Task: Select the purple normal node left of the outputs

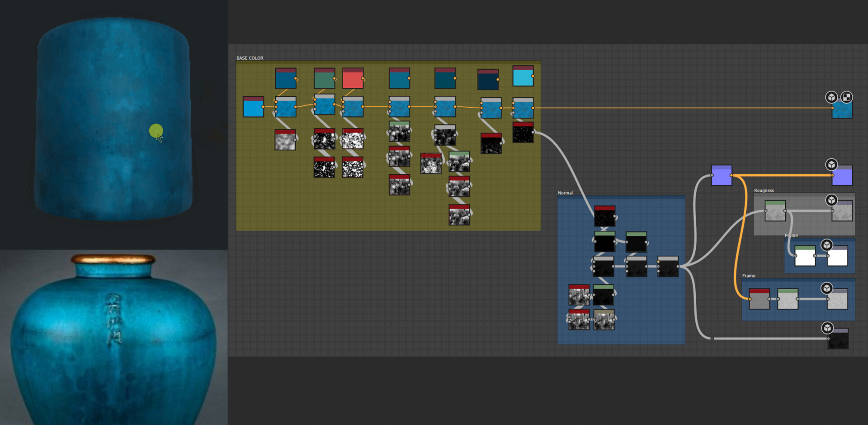Action: (x=722, y=175)
